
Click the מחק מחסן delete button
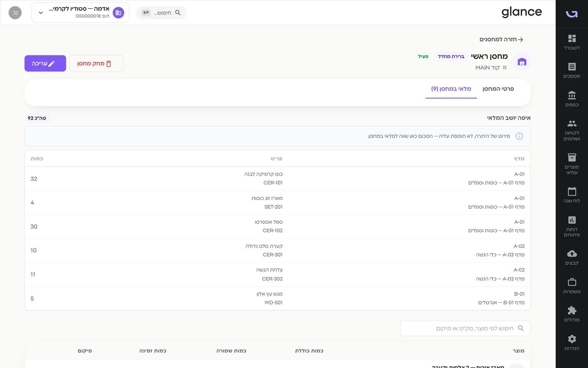96,63
